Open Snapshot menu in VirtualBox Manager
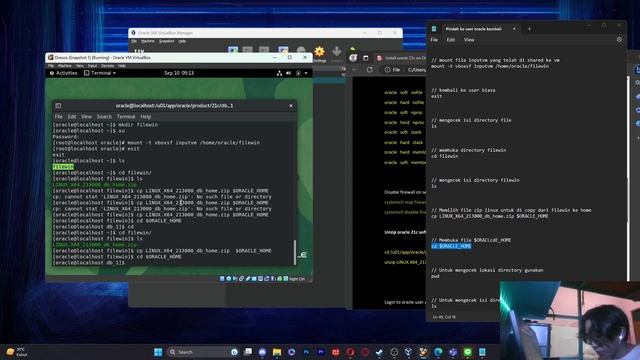This screenshot has height=360, width=640. 167,41
